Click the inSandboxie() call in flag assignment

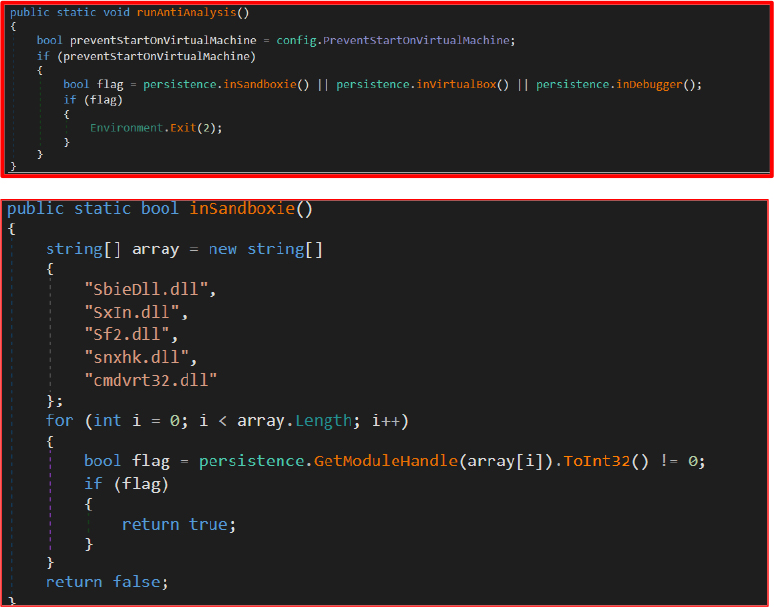click(266, 84)
